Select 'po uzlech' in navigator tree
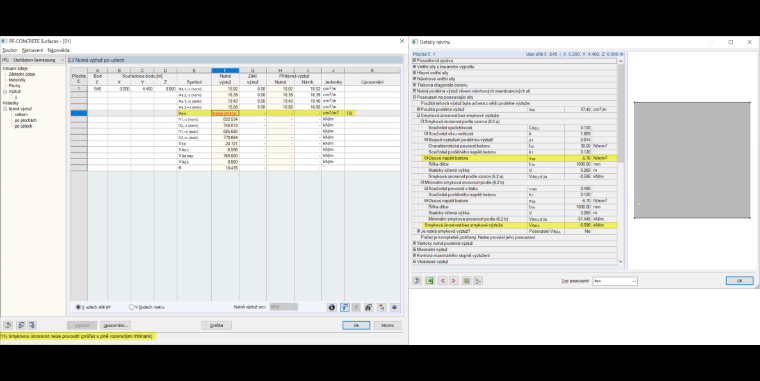The height and width of the screenshot is (381, 760). (23, 126)
